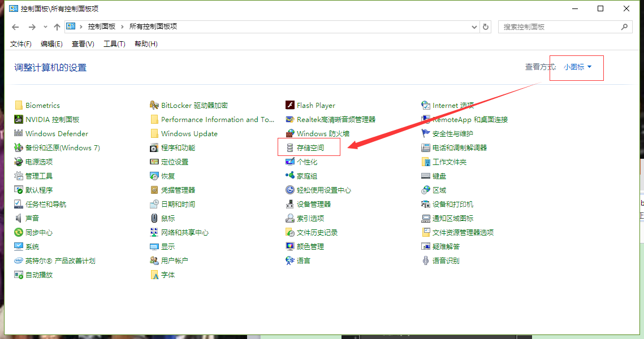Open RemoteApp 和桌面连接

point(465,119)
